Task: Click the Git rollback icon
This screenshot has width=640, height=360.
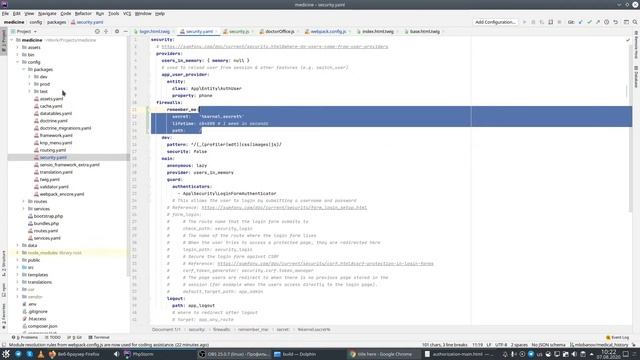Action: [616, 22]
